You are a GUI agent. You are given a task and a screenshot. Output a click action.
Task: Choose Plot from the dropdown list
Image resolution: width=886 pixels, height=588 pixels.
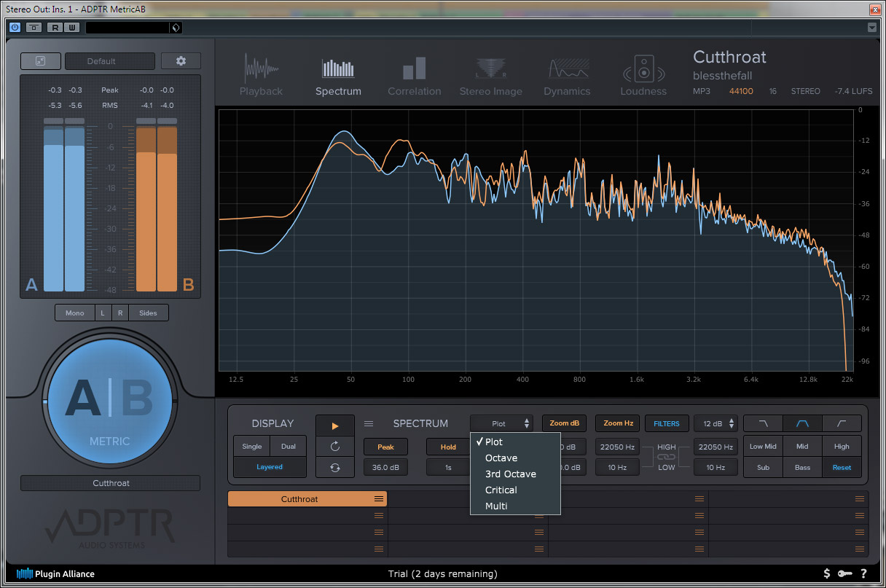515,442
